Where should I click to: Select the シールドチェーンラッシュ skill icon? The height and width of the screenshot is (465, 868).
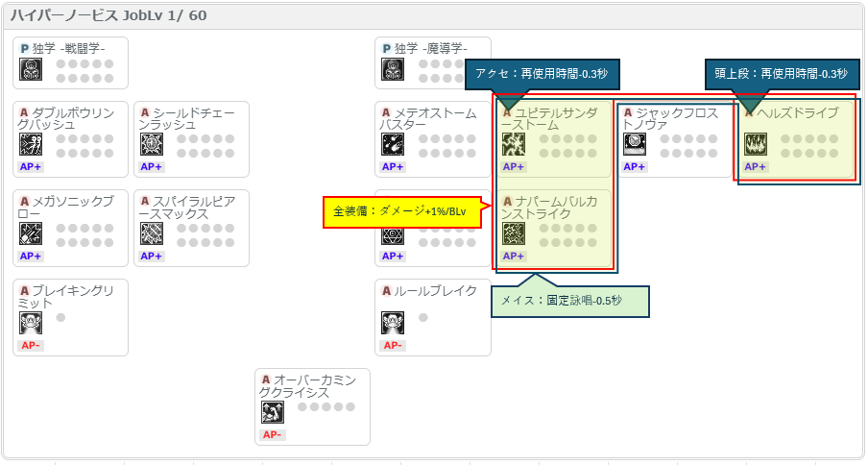tap(151, 144)
